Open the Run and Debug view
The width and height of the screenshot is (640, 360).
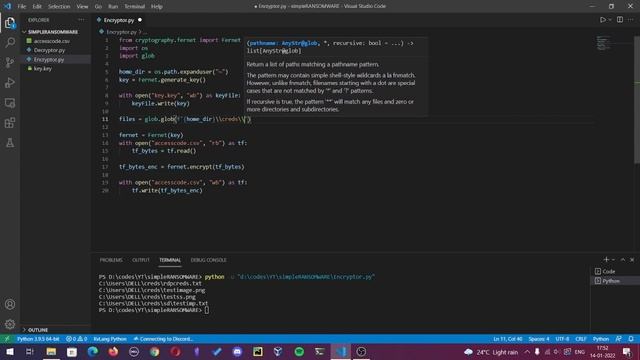(10, 82)
